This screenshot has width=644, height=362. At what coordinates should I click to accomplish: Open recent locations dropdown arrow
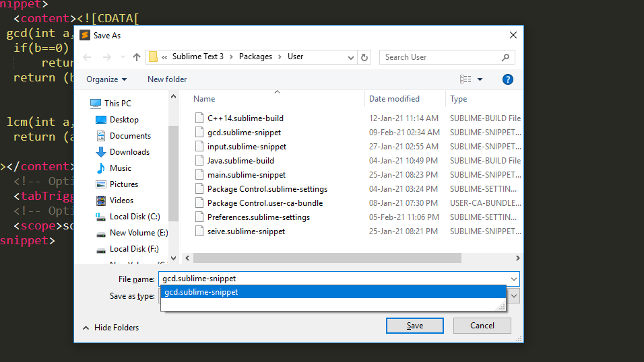tap(123, 57)
